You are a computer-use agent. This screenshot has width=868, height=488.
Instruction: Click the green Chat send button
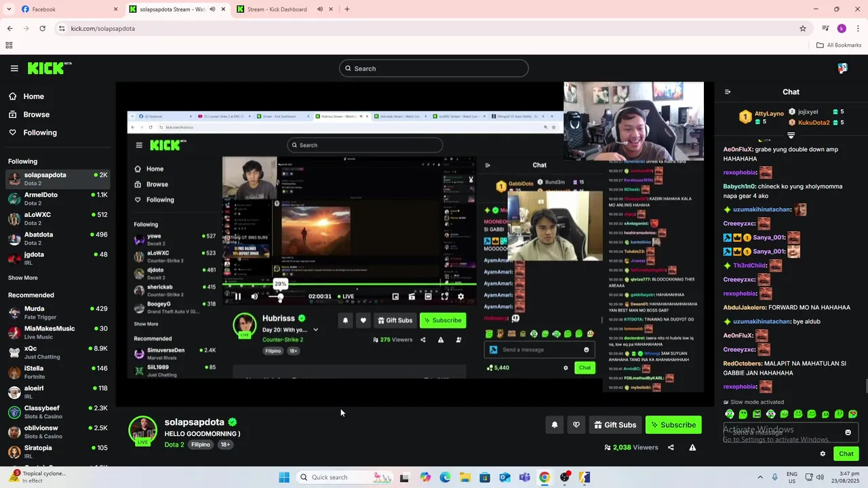point(846,454)
